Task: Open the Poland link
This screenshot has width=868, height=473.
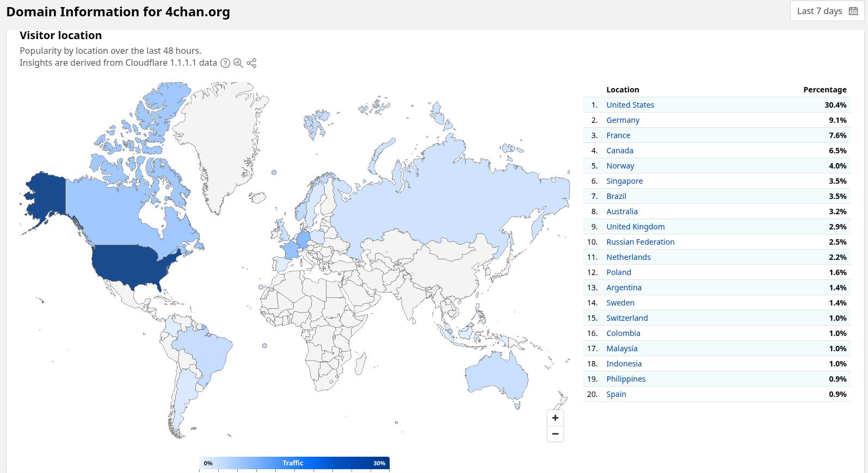Action: click(619, 272)
